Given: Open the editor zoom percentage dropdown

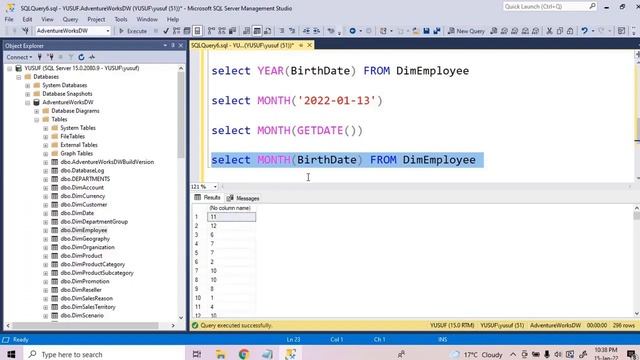Looking at the screenshot, I should 215,187.
